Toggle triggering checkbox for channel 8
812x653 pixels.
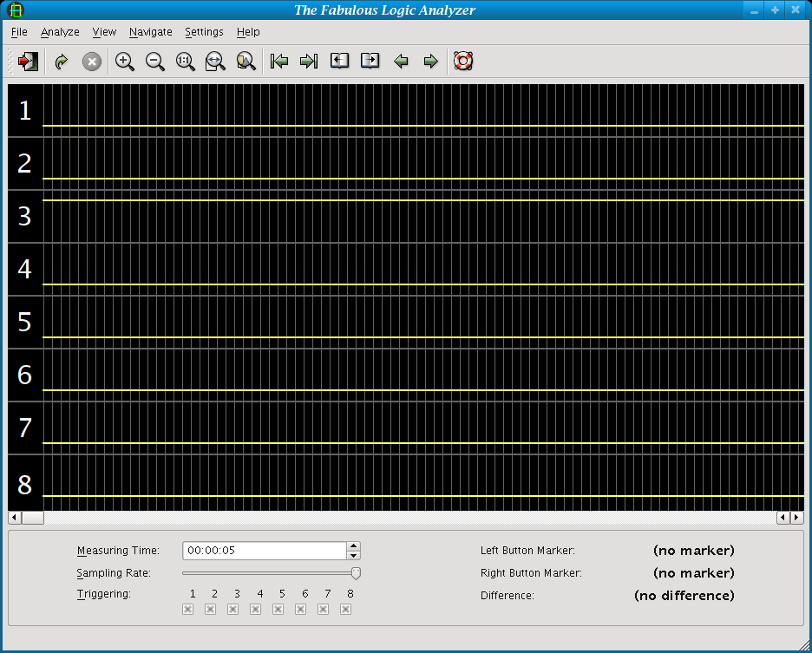pyautogui.click(x=345, y=610)
